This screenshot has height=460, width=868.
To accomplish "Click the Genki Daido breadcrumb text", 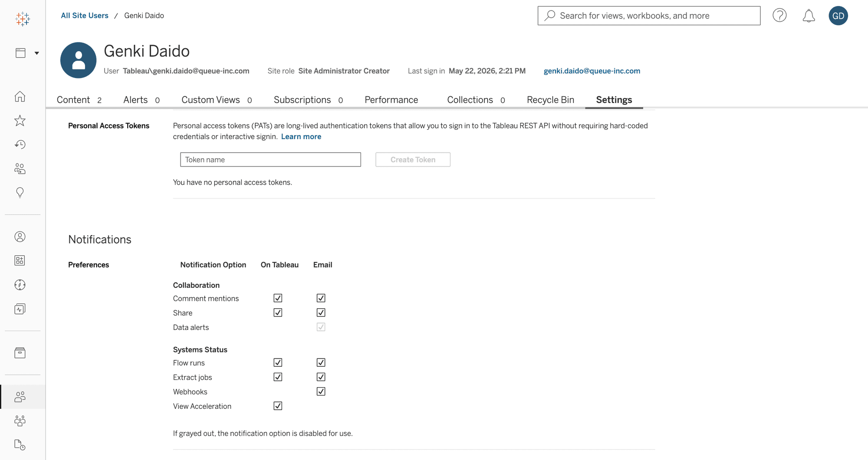I will tap(144, 16).
